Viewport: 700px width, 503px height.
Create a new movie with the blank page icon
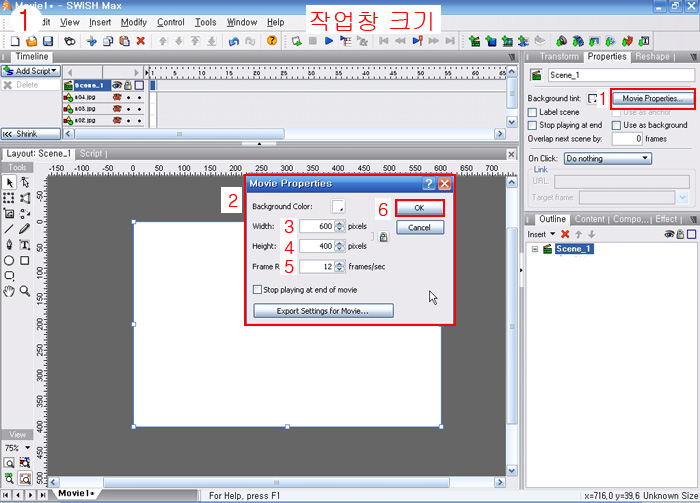point(15,41)
